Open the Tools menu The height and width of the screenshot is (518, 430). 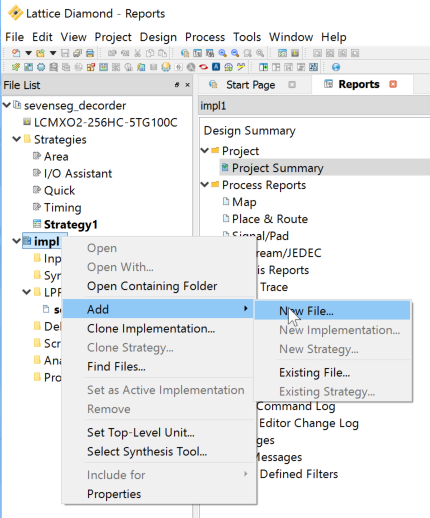[x=247, y=37]
